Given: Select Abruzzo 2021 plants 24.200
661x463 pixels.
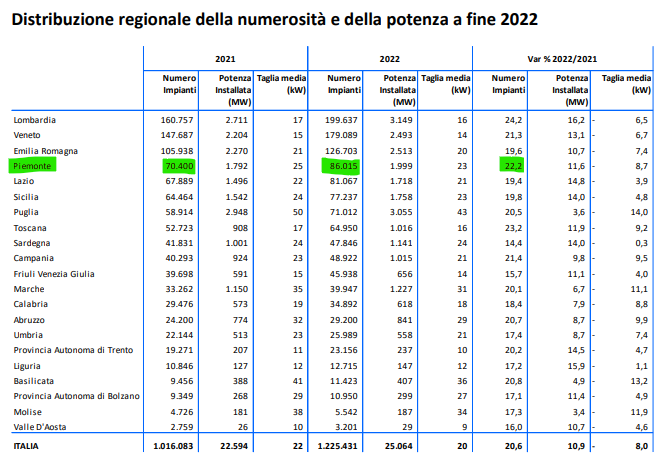Looking at the screenshot, I should point(179,320).
